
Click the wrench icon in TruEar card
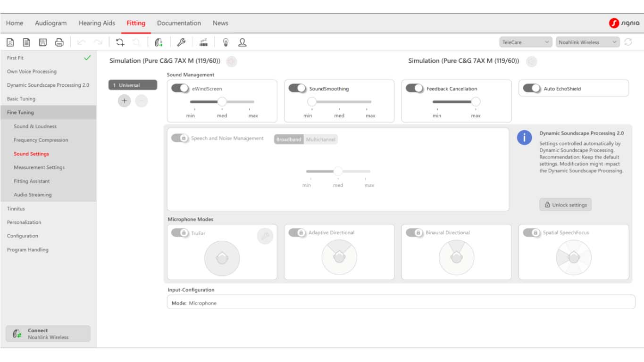[x=265, y=236]
